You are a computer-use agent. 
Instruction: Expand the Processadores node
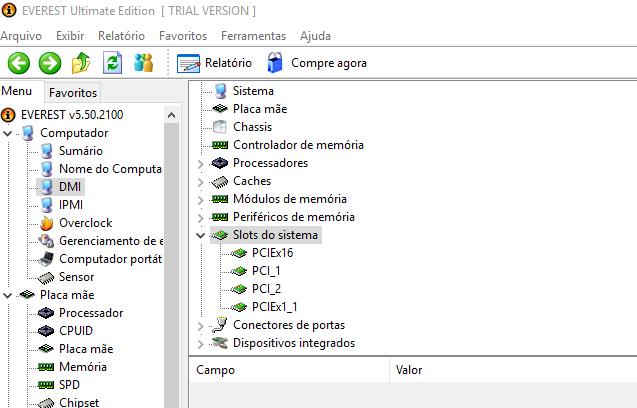pyautogui.click(x=200, y=164)
